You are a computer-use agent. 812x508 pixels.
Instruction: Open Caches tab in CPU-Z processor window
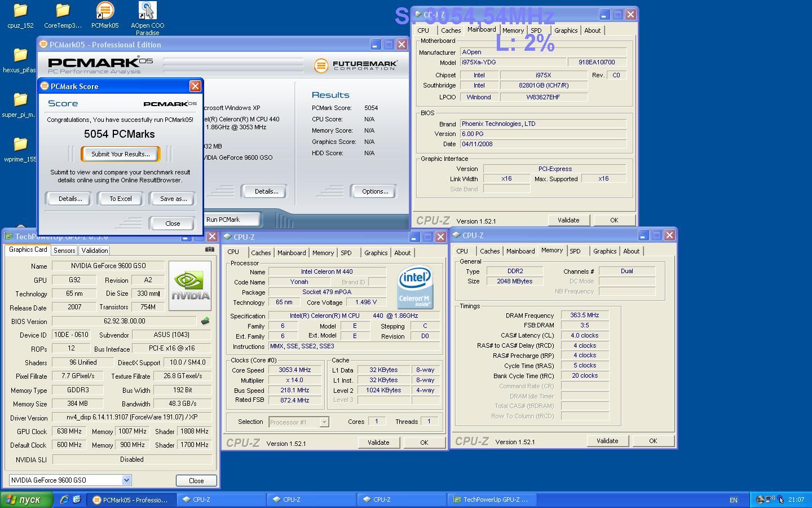[x=261, y=253]
